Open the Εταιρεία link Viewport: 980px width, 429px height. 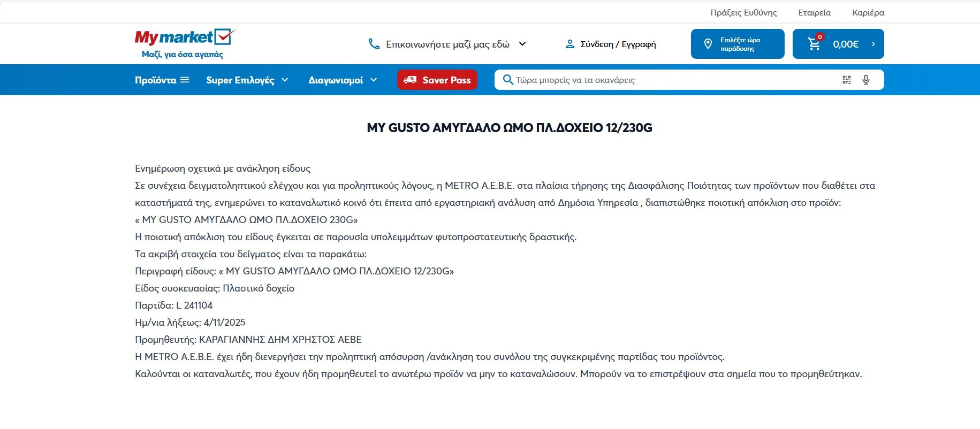(815, 12)
